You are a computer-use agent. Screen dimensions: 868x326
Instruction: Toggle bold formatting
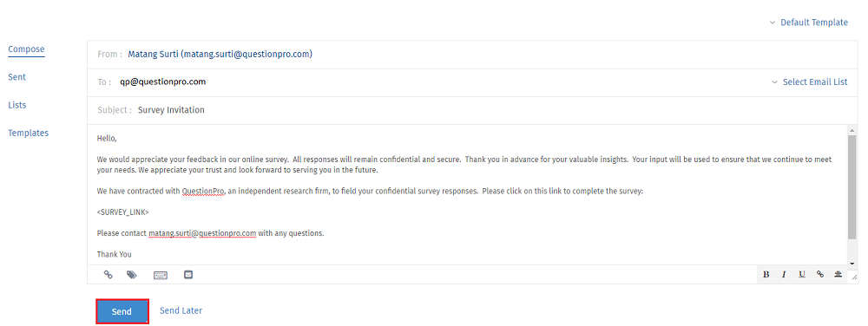(766, 275)
